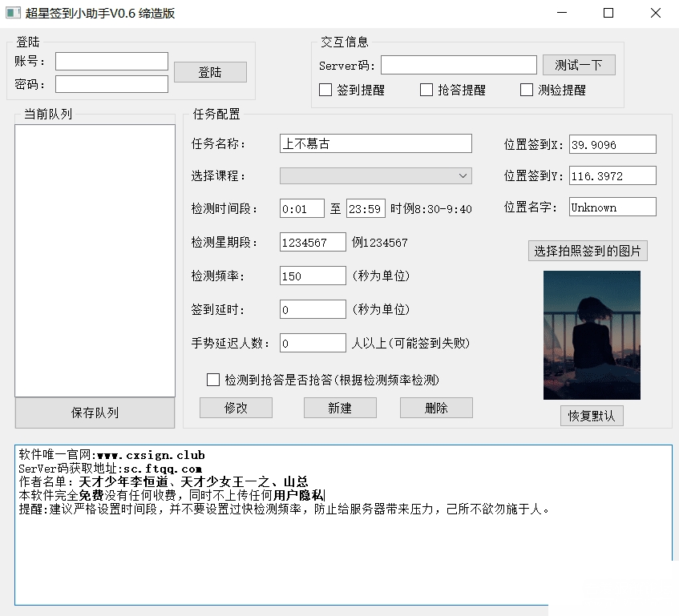Click the 登陆 button
The width and height of the screenshot is (679, 616).
click(209, 71)
